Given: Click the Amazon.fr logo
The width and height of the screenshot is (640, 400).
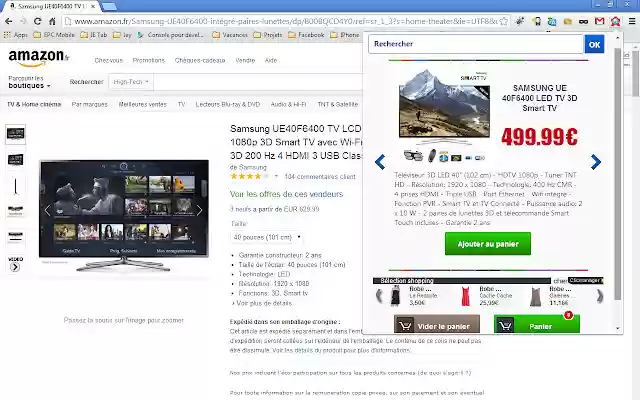Looking at the screenshot, I should 39,58.
